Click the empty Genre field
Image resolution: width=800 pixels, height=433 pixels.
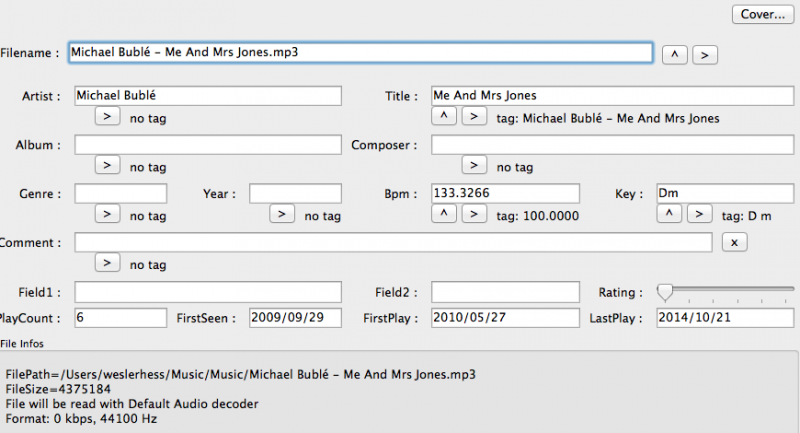pyautogui.click(x=120, y=194)
